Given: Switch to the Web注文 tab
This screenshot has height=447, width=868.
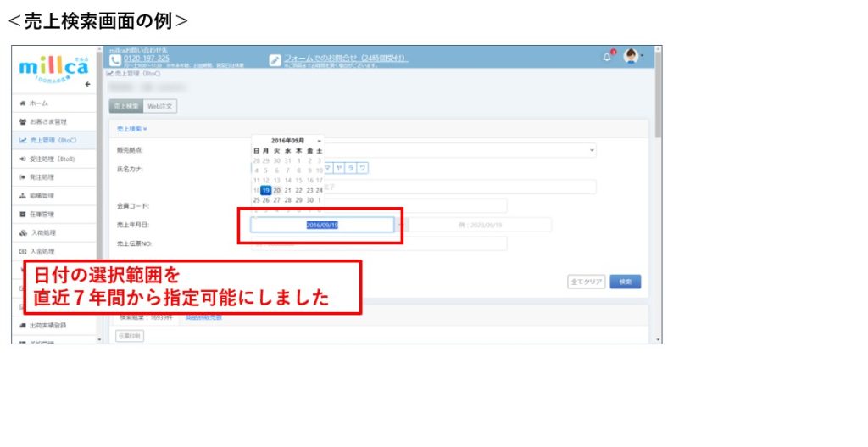Looking at the screenshot, I should [159, 106].
